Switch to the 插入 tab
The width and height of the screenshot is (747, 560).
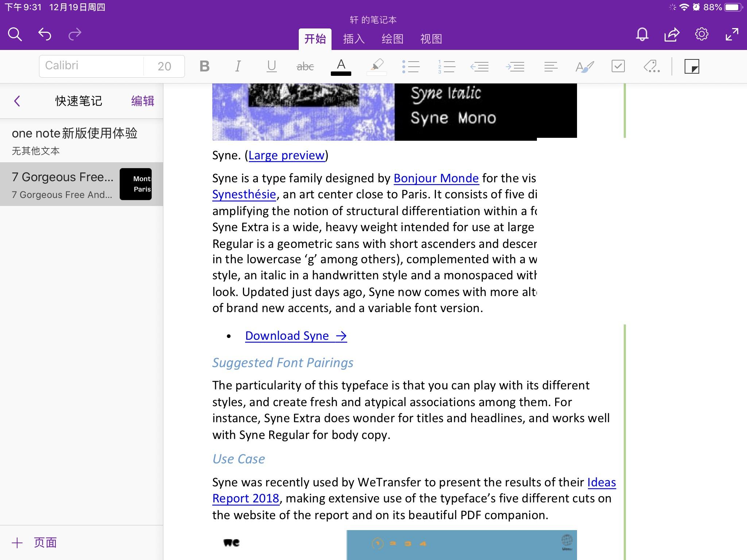pos(354,39)
